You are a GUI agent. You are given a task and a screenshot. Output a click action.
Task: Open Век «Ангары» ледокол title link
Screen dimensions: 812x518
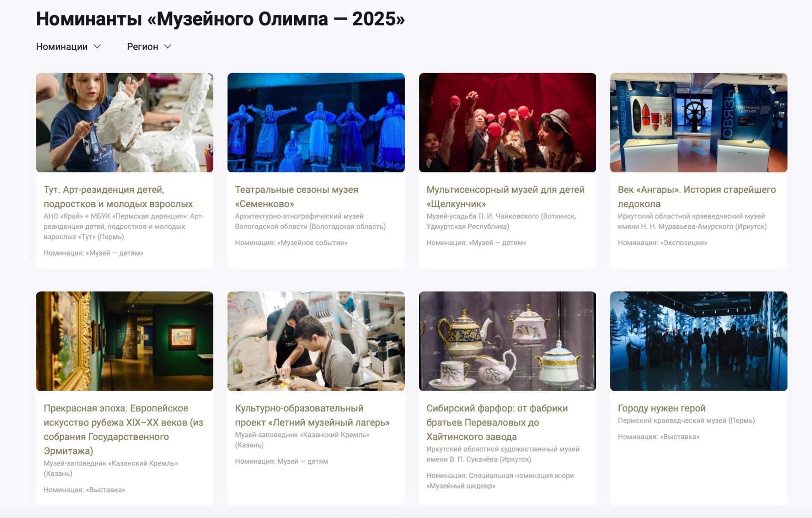[697, 197]
